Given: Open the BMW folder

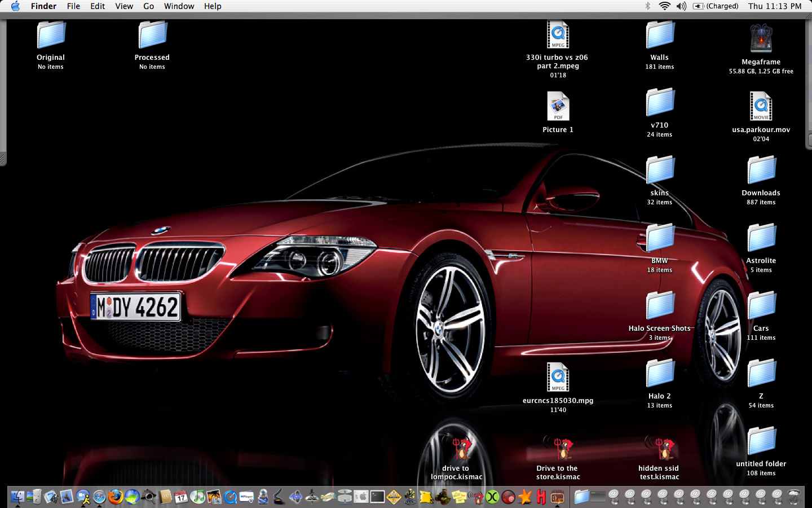Looking at the screenshot, I should (660, 238).
